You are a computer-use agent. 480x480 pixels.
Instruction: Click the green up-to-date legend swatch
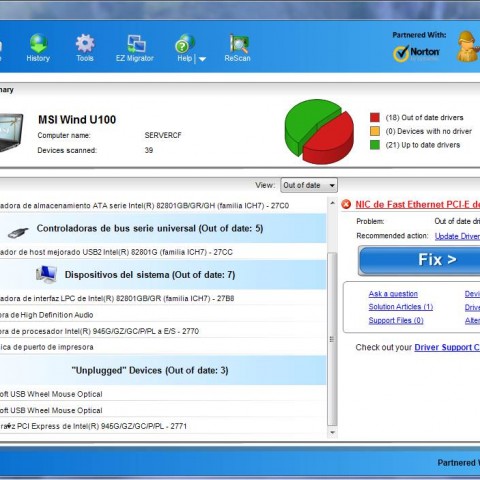coord(375,145)
